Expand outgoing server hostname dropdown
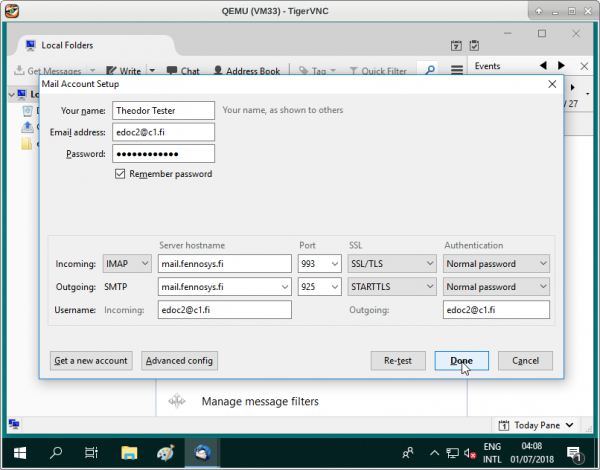This screenshot has width=600, height=470. click(285, 287)
